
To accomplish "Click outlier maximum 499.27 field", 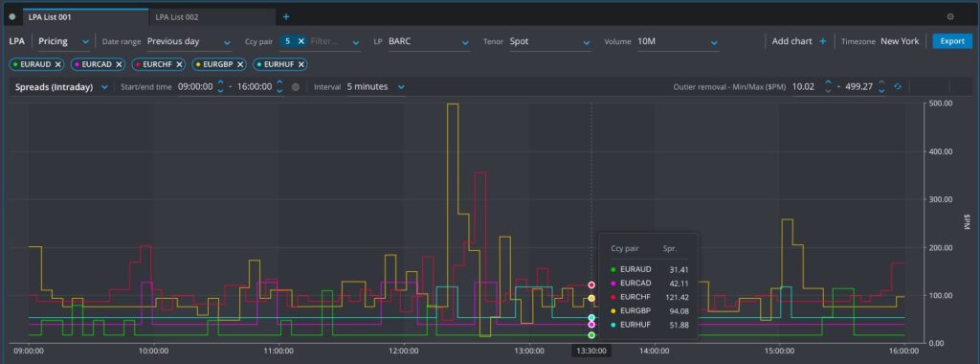I will (x=858, y=87).
